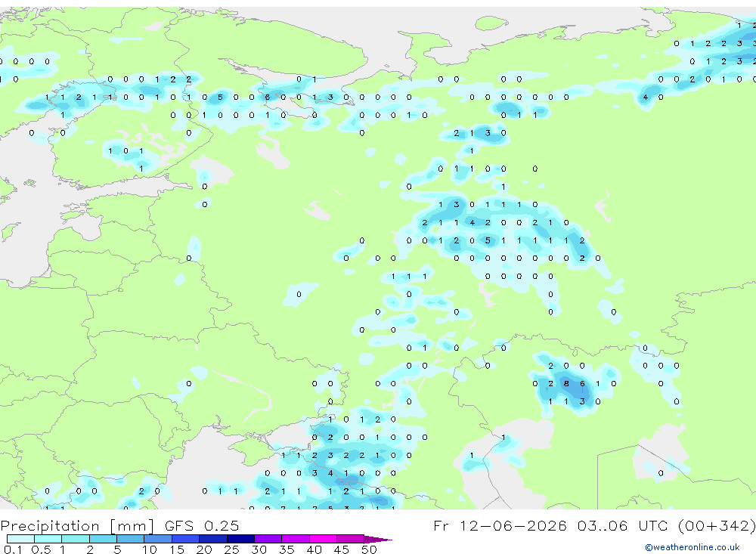Click the arrow tip above 50 on legend
Screen dimensions: 756x554
point(379,540)
